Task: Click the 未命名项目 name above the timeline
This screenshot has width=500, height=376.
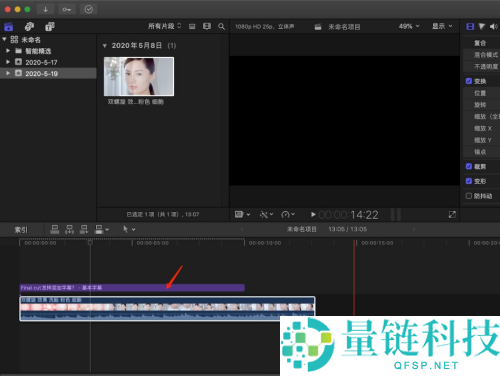Action: coord(302,229)
